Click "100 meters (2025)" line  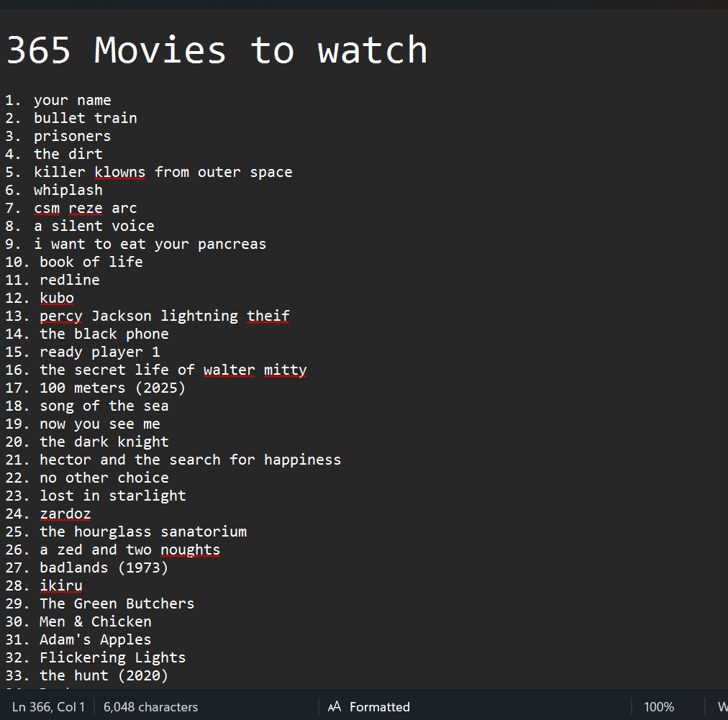pyautogui.click(x=112, y=388)
